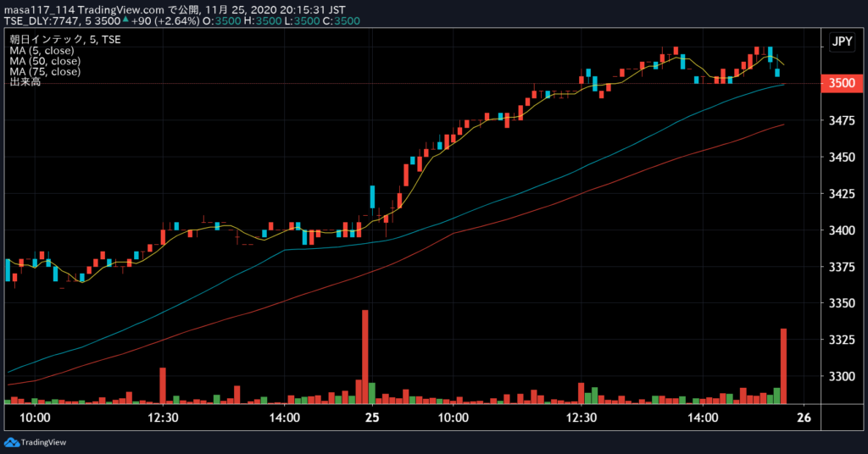
Task: Select the MA (50, close) indicator legend
Action: (x=45, y=61)
